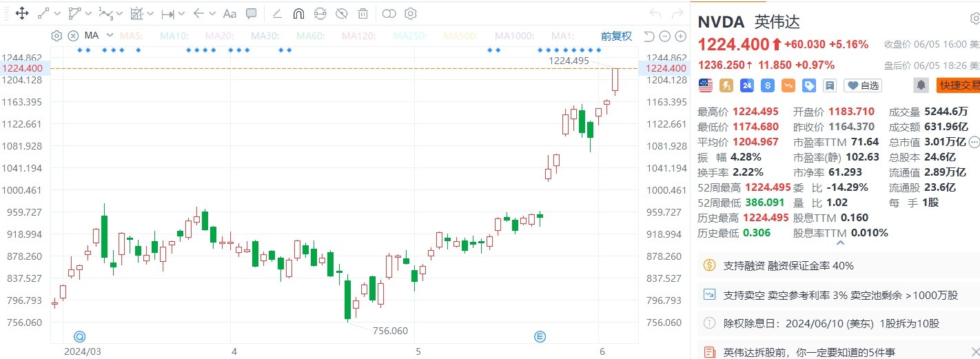Image resolution: width=980 pixels, height=359 pixels.
Task: Zoom in chart with plus icon
Action: (x=680, y=37)
